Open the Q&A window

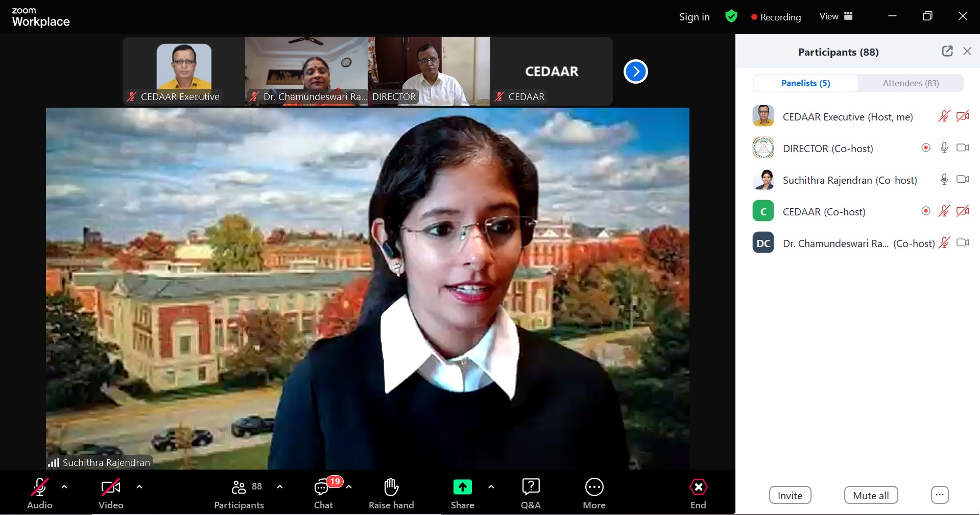click(x=531, y=493)
